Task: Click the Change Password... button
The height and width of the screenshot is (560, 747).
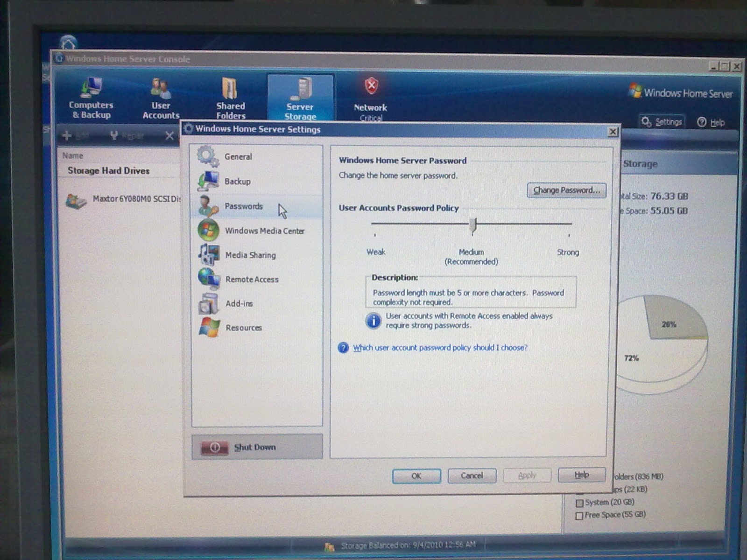Action: (567, 190)
